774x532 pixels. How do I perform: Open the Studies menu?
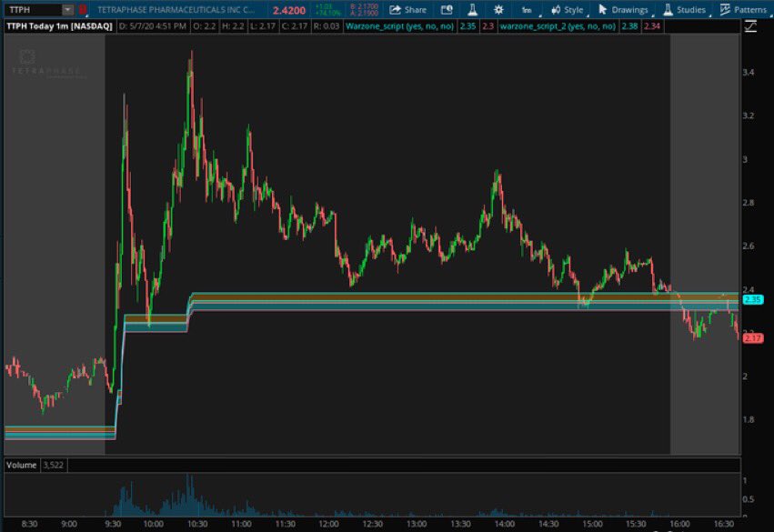(x=685, y=10)
